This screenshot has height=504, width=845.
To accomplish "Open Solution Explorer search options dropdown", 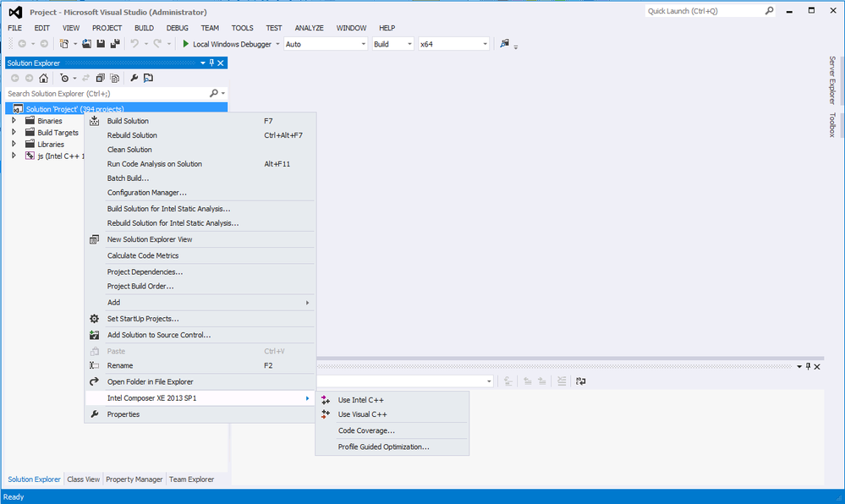I will pos(223,93).
